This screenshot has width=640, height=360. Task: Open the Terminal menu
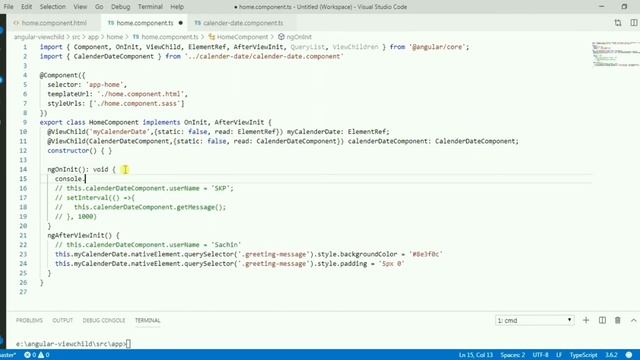pyautogui.click(x=150, y=7)
